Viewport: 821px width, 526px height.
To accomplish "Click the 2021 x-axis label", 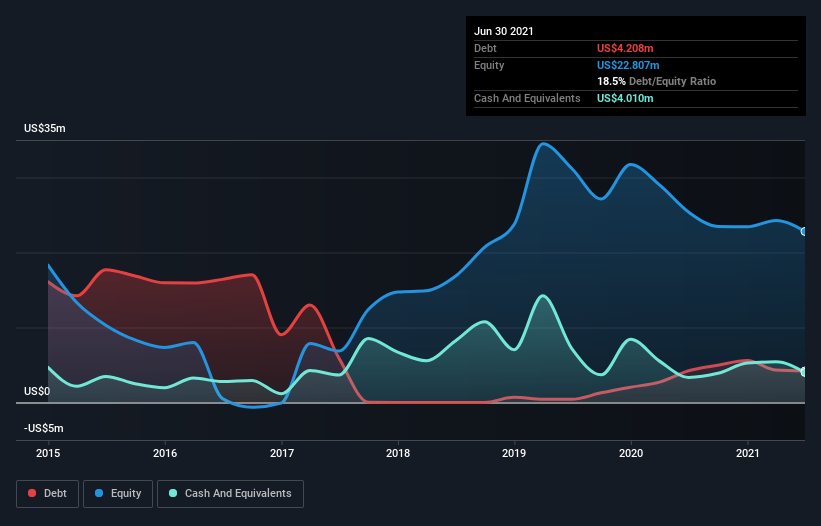I will pos(748,453).
